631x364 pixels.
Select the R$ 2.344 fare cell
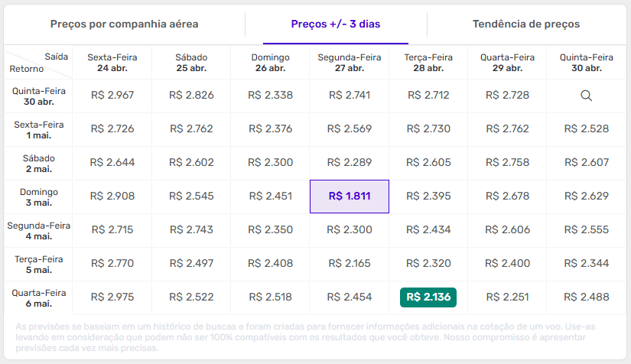tap(586, 264)
